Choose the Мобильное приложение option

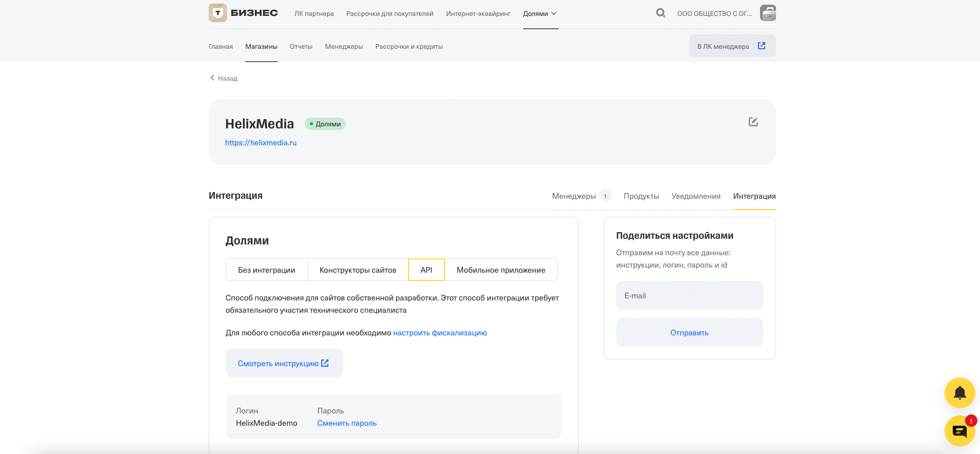[x=501, y=270]
